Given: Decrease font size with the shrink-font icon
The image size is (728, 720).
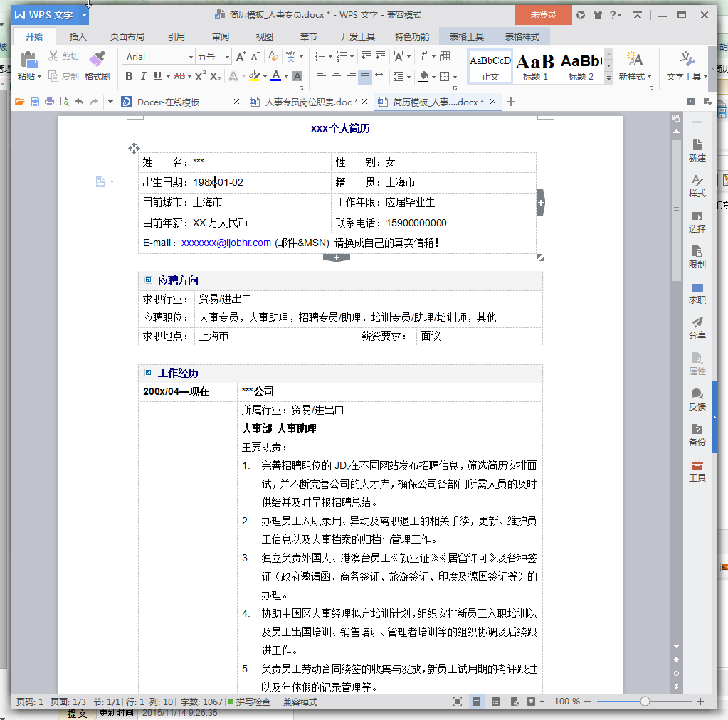Looking at the screenshot, I should point(255,57).
